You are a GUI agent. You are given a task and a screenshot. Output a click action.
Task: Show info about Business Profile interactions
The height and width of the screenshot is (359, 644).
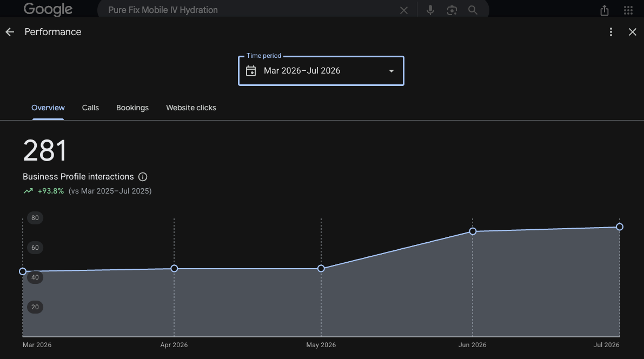143,177
